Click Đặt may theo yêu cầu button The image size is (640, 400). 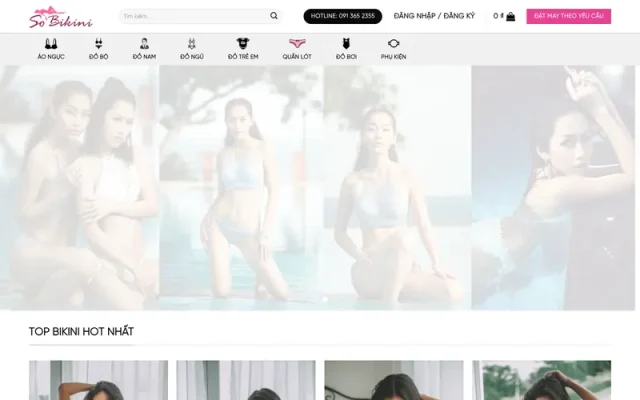click(x=569, y=16)
